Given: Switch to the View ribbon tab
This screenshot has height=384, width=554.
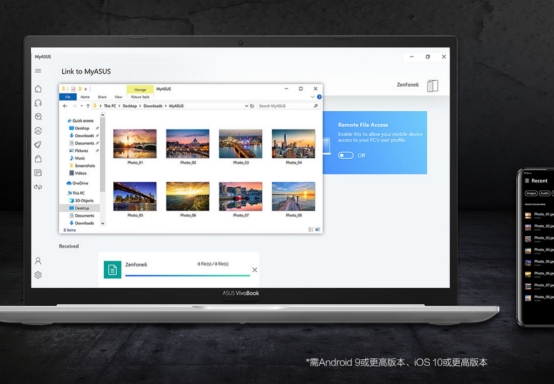Looking at the screenshot, I should (x=118, y=97).
